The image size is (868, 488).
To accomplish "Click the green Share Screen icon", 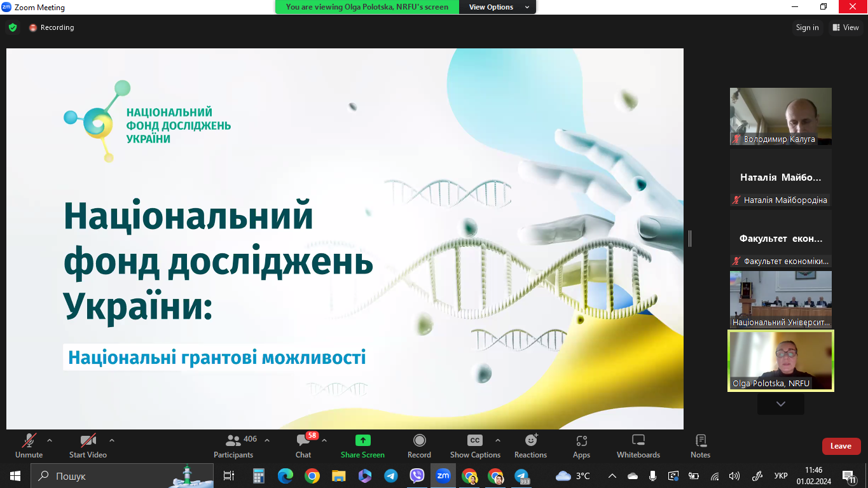I will pos(362,440).
